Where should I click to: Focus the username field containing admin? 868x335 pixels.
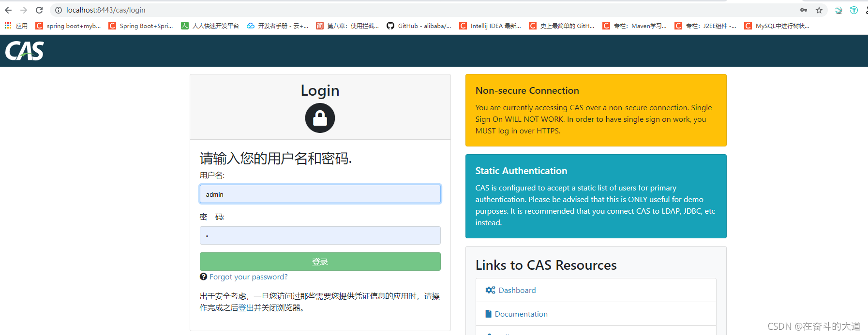320,194
